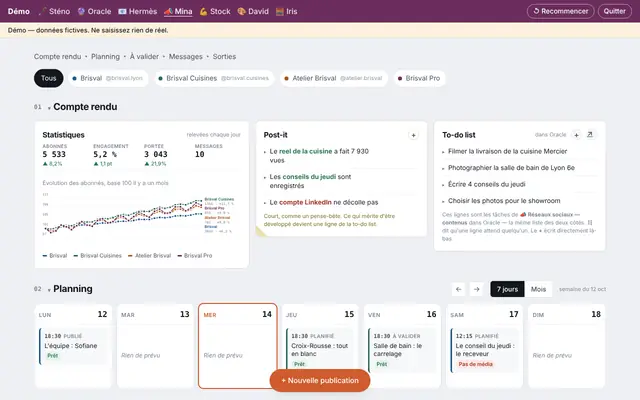Click the Messages 10 statistic

point(209,151)
